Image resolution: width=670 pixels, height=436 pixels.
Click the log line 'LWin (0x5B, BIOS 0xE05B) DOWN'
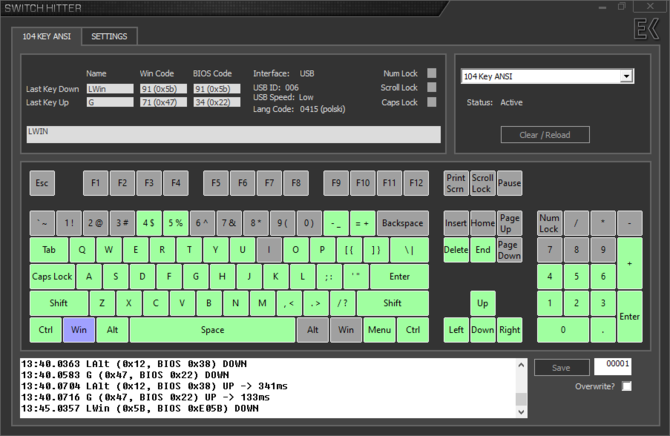point(140,408)
